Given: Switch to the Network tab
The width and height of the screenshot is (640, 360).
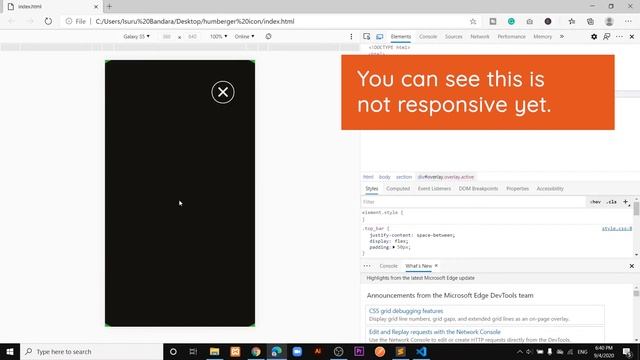Looking at the screenshot, I should pyautogui.click(x=480, y=36).
